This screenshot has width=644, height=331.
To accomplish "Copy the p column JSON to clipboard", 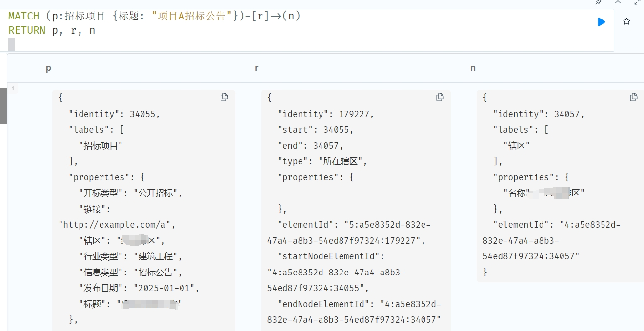I will (x=224, y=97).
